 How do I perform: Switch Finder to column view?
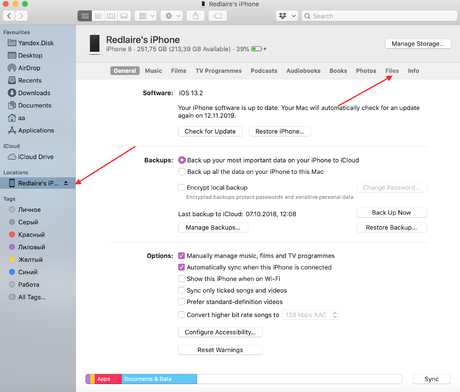click(x=111, y=16)
